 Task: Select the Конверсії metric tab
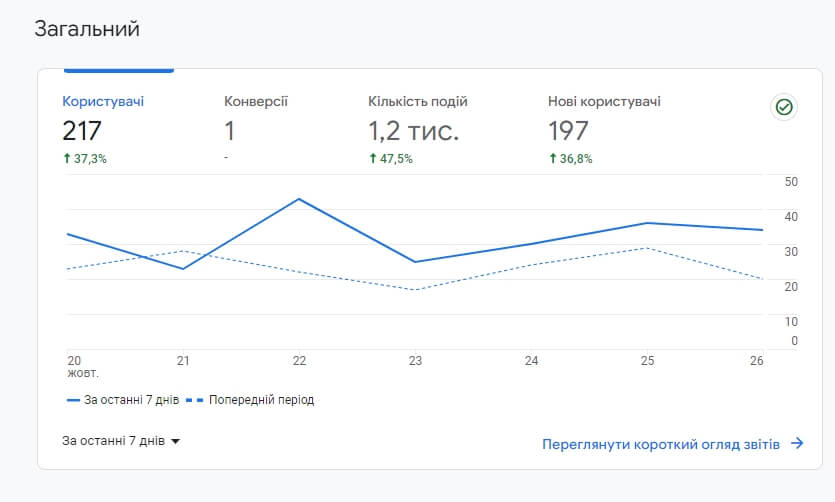256,101
